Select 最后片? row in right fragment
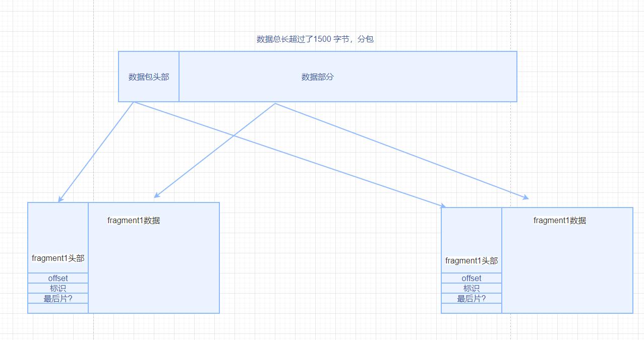The image size is (644, 340). pos(472,299)
